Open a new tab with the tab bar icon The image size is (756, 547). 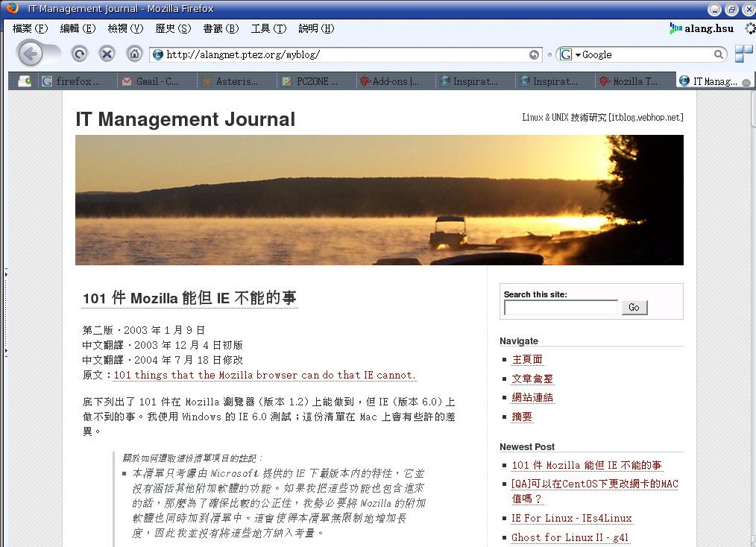point(25,81)
